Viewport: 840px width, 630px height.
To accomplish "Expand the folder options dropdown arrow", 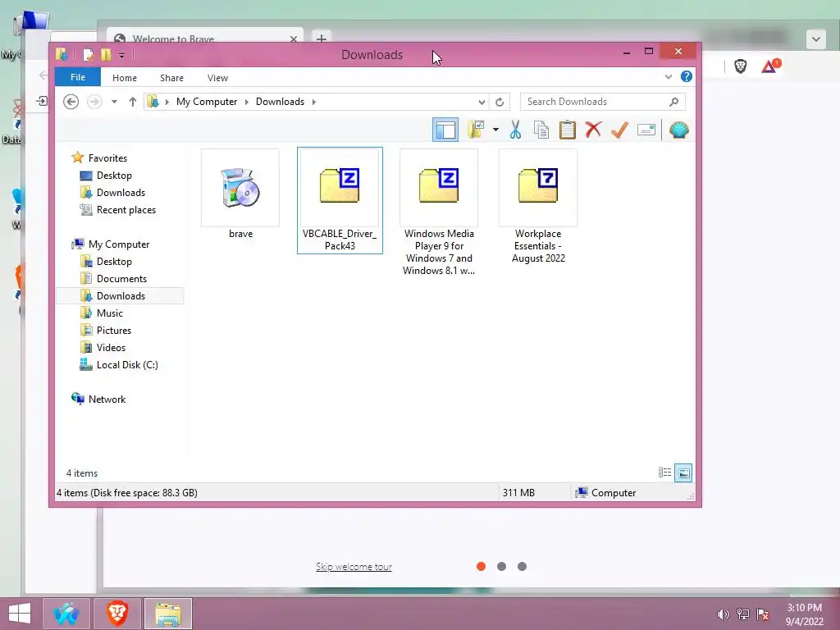I will pyautogui.click(x=495, y=130).
